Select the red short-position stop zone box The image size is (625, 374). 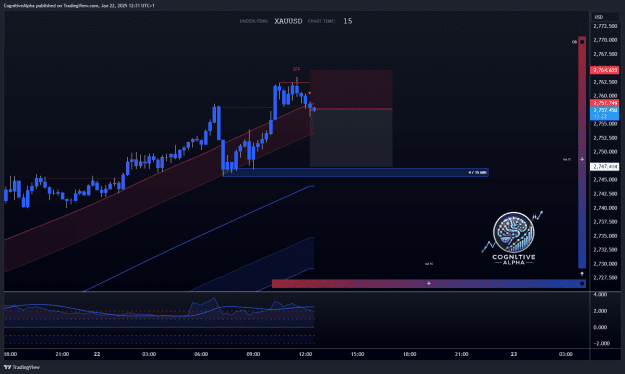351,89
